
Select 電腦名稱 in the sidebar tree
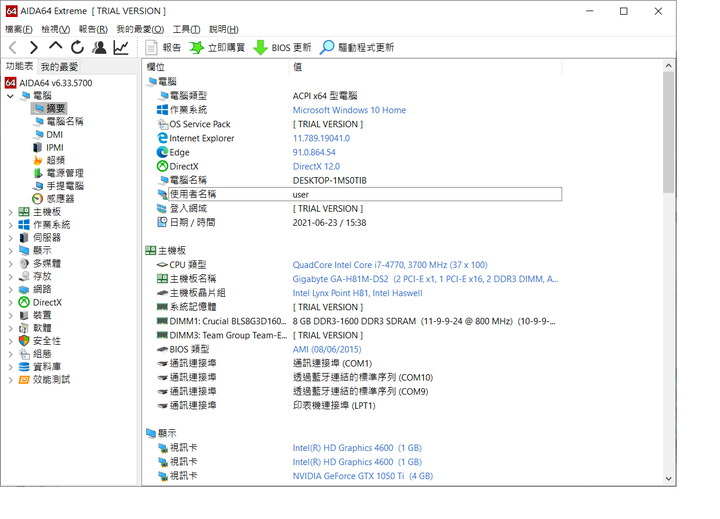58,121
